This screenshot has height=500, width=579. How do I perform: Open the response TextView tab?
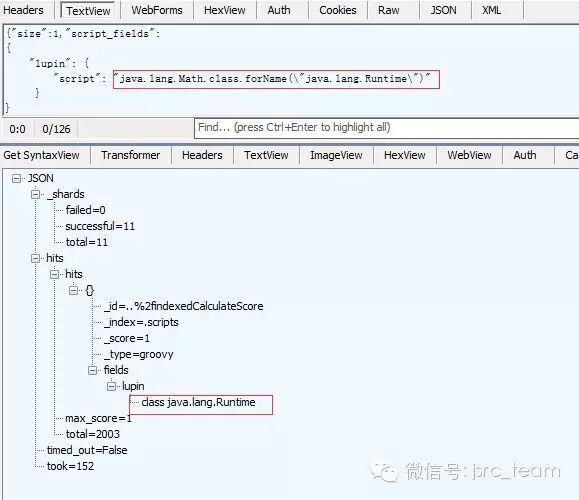pyautogui.click(x=266, y=155)
